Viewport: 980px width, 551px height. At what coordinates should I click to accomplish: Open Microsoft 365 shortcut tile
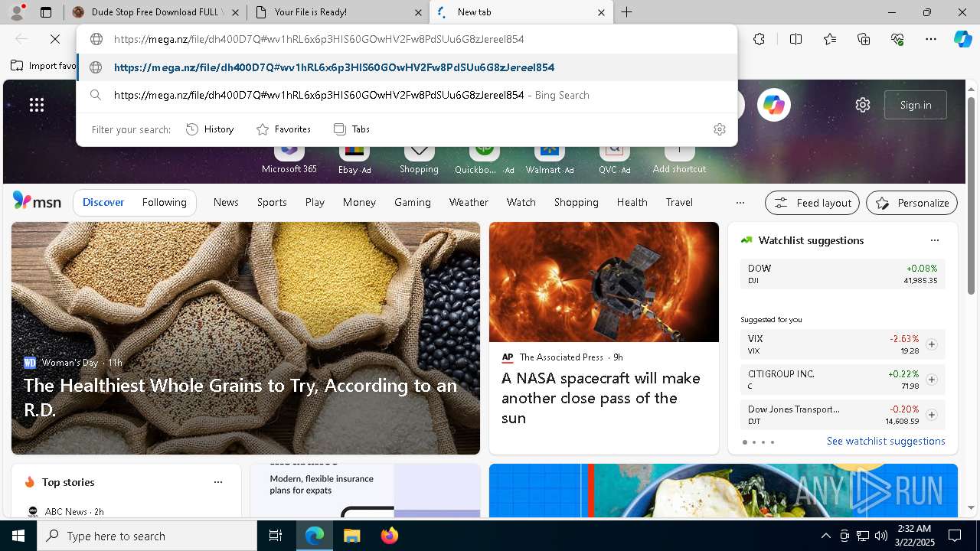(289, 158)
